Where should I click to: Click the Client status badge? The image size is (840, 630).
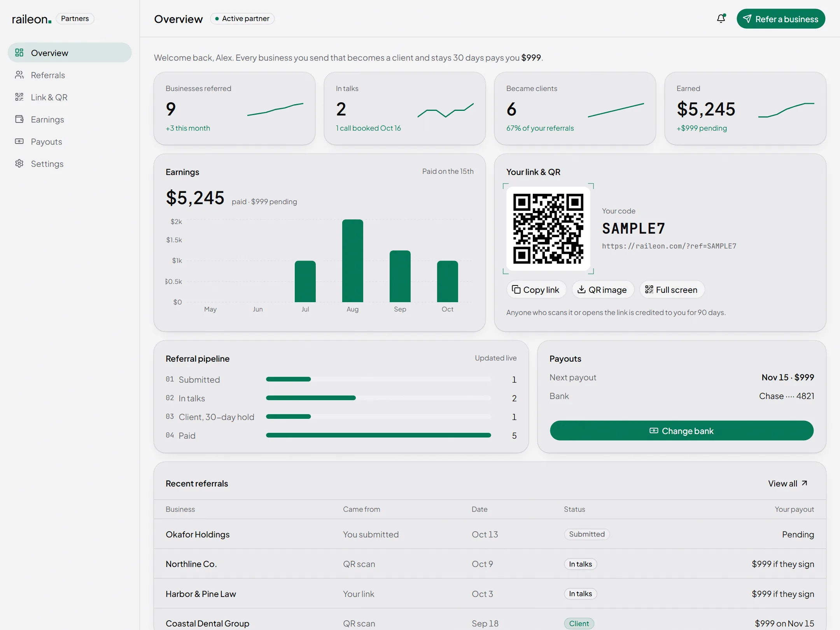point(579,623)
